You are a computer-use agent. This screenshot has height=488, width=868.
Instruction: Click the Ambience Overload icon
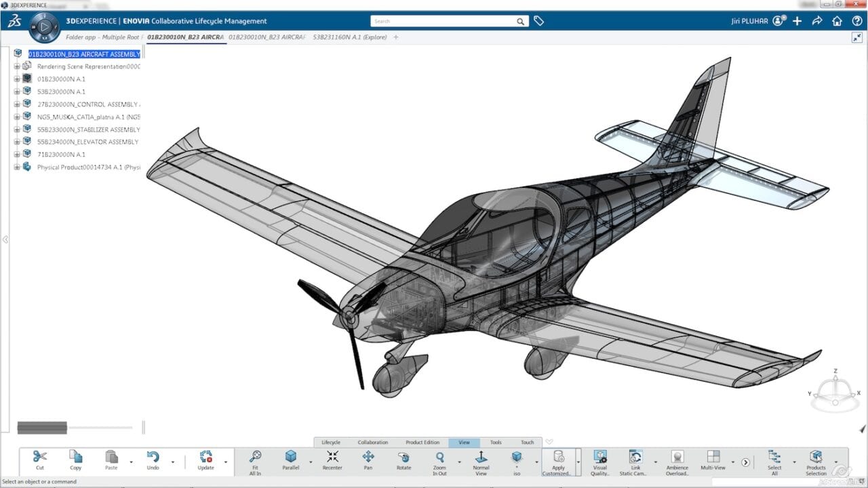[x=677, y=461]
